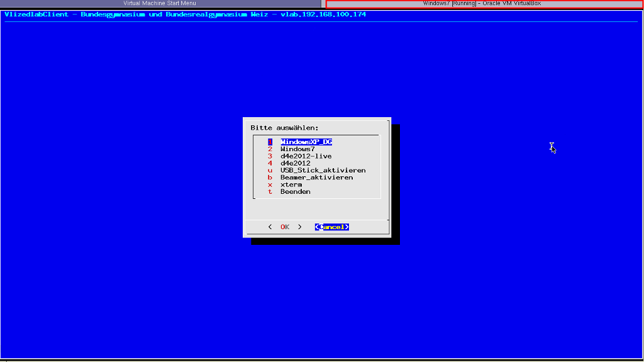Click the red hotkey letter t
The width and height of the screenshot is (644, 362).
tap(270, 192)
